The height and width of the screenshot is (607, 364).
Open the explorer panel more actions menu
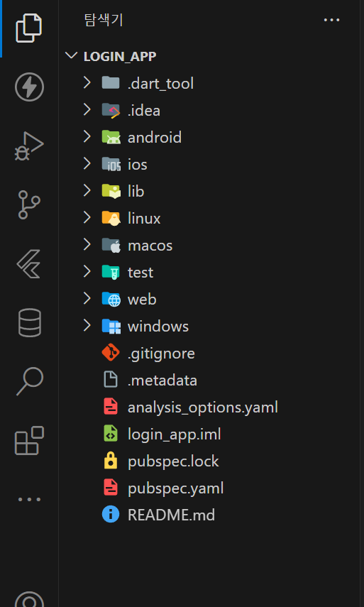point(331,20)
